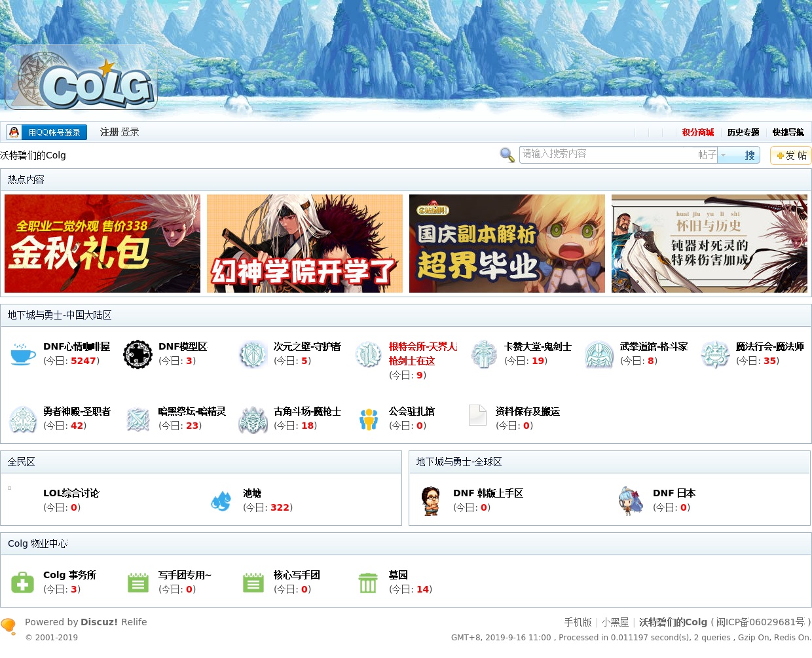Screen dimensions: 812x658
Task: Open the 国庆副本解析 banner thumbnail
Action: coord(507,244)
